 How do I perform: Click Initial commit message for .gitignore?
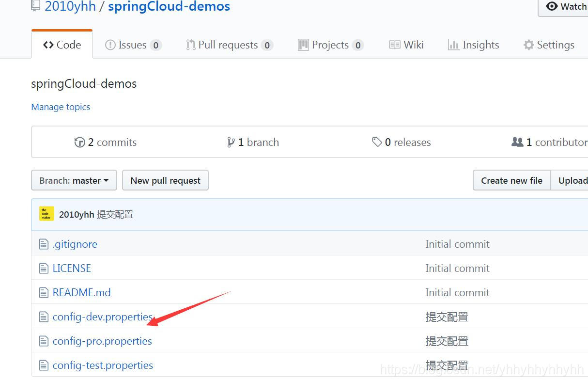[x=458, y=244]
